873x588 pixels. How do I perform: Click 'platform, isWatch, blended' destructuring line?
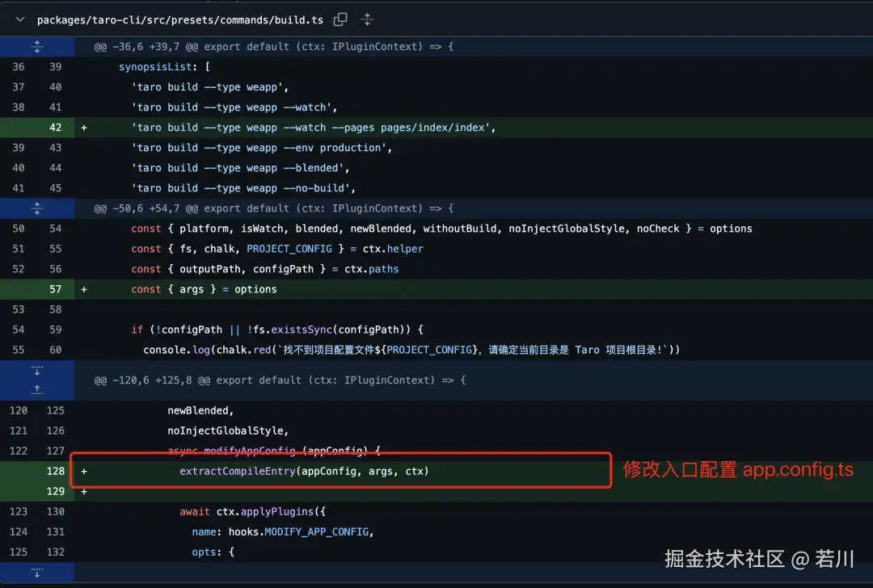[441, 229]
